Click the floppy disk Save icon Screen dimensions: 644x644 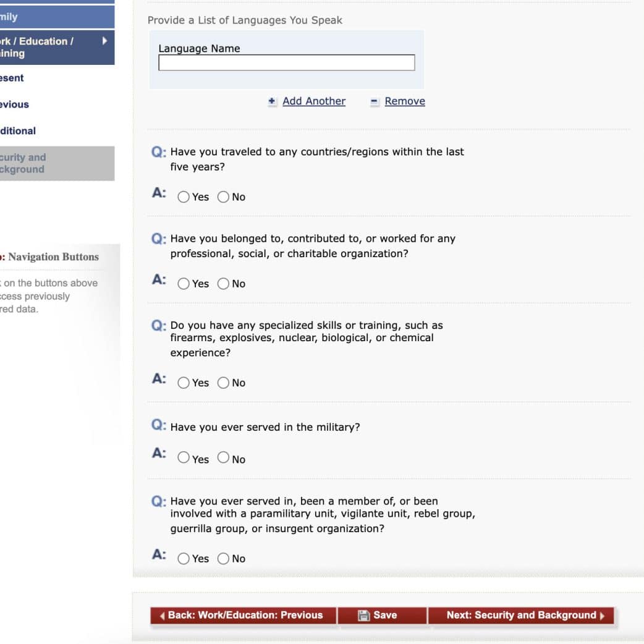point(364,615)
